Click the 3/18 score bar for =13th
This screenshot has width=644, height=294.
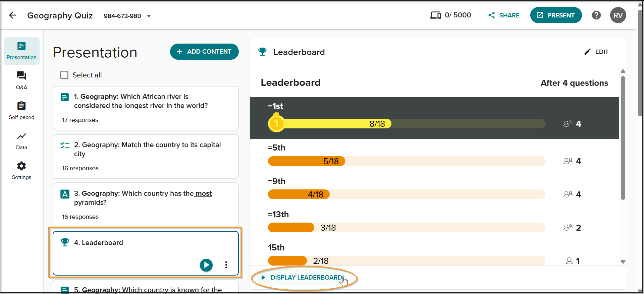pos(291,228)
